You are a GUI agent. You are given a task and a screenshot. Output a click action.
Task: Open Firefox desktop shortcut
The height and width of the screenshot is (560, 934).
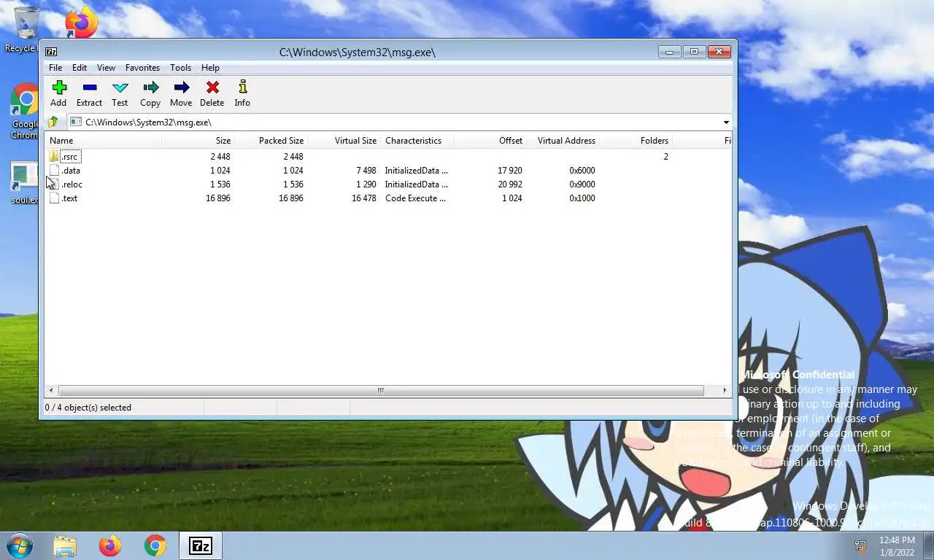(81, 22)
